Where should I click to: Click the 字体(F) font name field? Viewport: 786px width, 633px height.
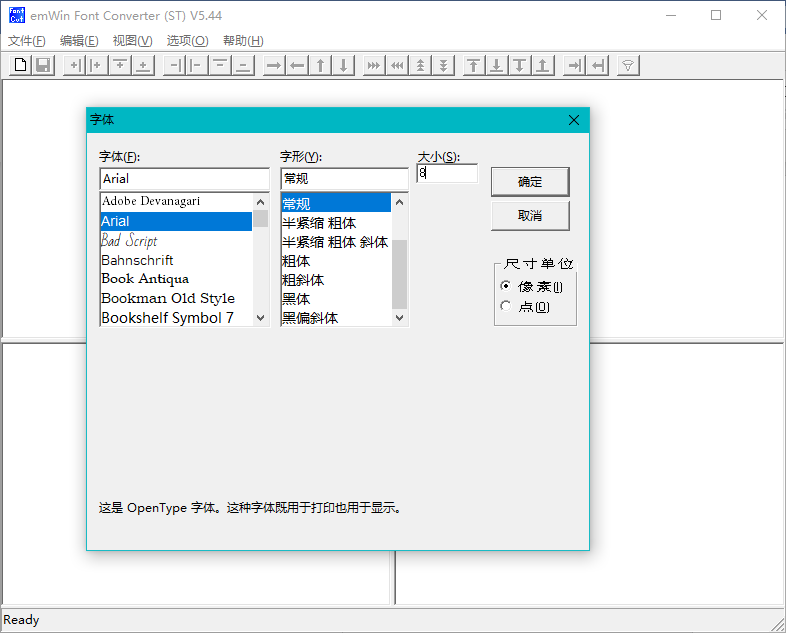184,179
